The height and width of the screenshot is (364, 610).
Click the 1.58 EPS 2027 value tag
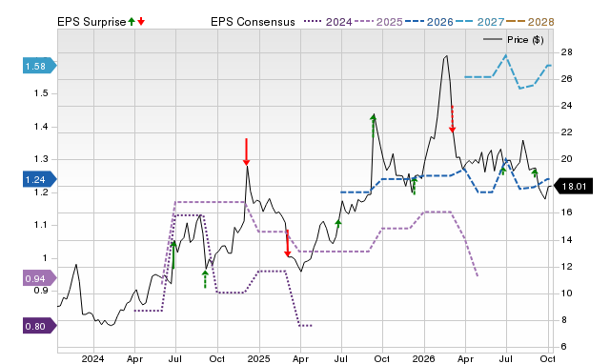(39, 66)
